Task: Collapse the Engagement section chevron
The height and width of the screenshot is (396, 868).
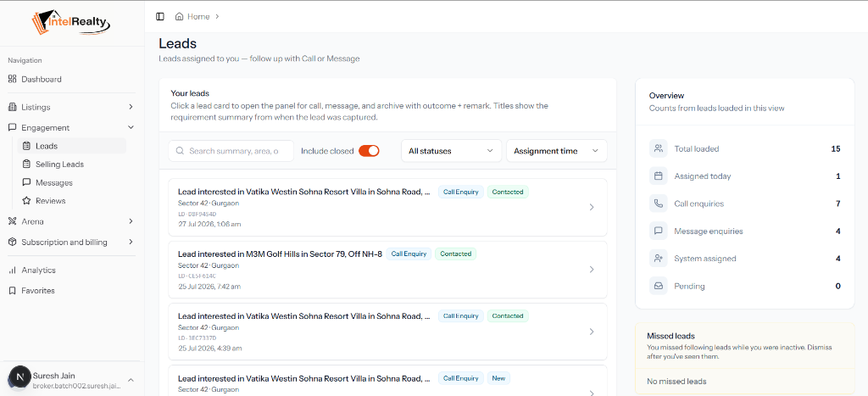Action: pos(131,127)
